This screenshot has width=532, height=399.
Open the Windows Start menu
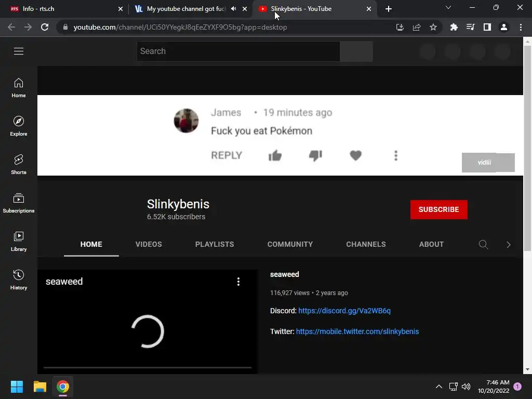[x=17, y=387]
